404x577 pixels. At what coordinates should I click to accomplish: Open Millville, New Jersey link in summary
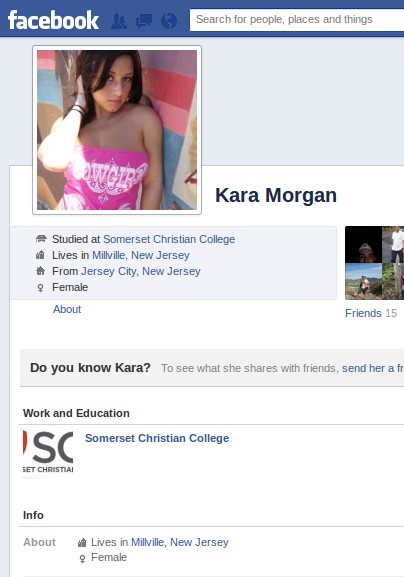pyautogui.click(x=141, y=255)
